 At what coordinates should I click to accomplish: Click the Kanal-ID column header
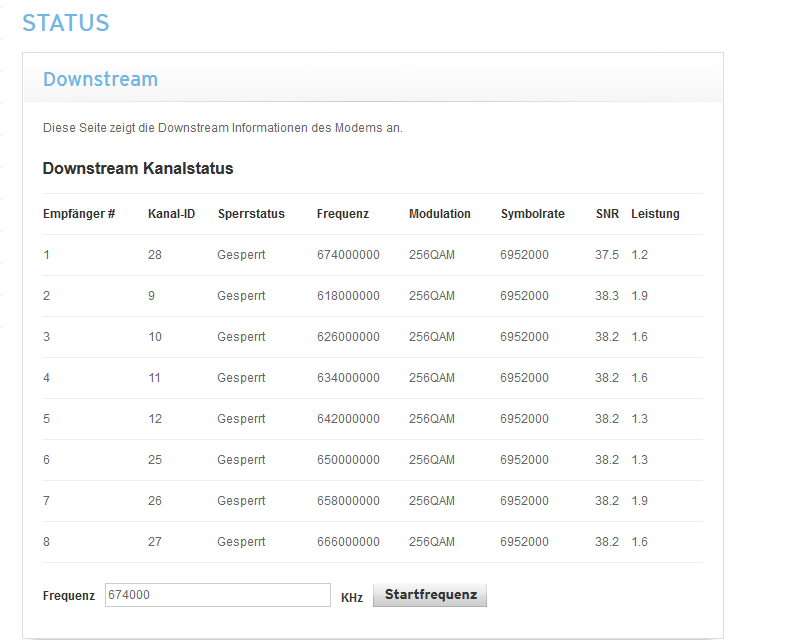[171, 214]
